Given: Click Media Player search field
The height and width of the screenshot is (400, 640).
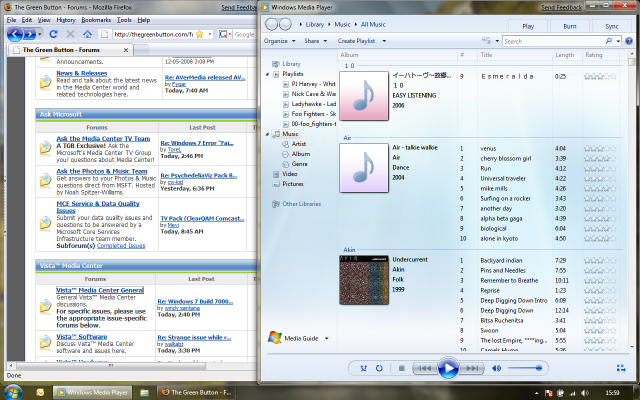Looking at the screenshot, I should (554, 41).
